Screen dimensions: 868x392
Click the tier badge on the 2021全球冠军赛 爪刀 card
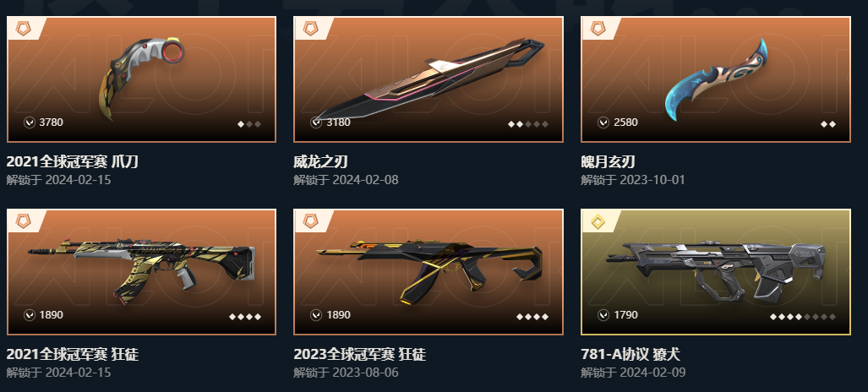point(24,28)
